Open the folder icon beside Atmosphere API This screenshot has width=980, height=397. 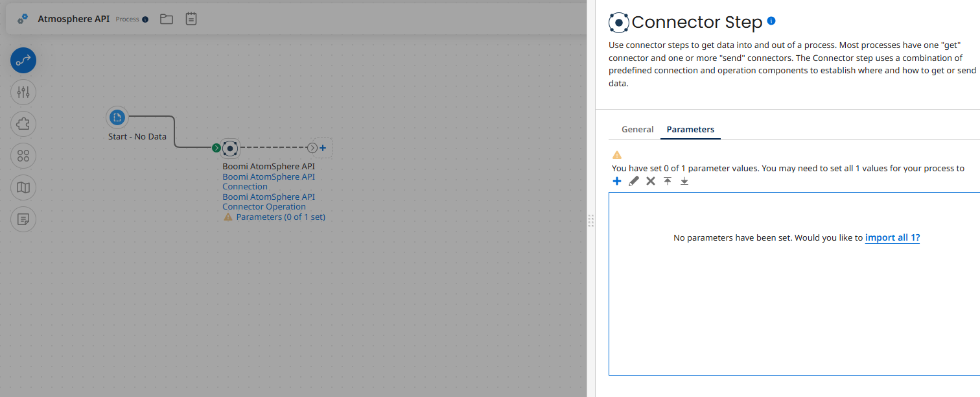[166, 19]
